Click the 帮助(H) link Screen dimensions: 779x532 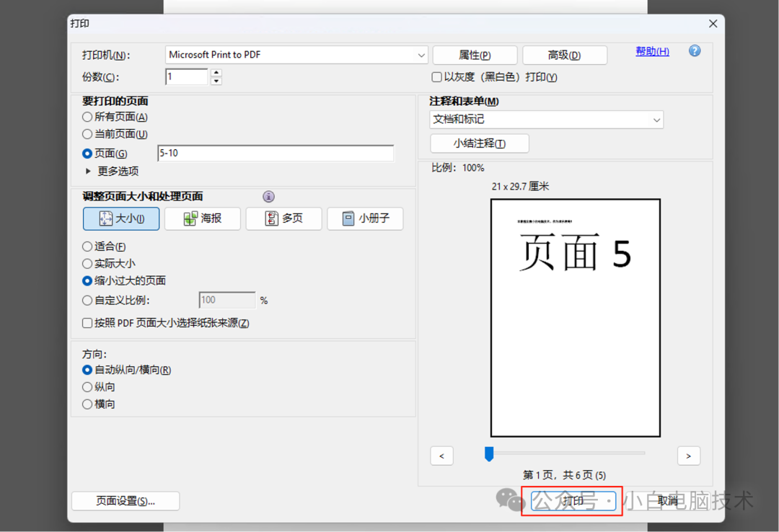click(x=651, y=50)
